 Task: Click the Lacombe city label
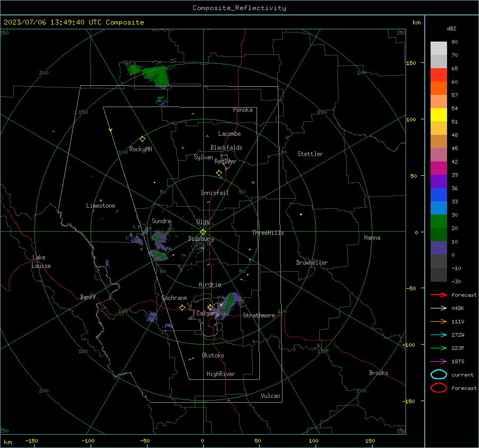coord(229,134)
